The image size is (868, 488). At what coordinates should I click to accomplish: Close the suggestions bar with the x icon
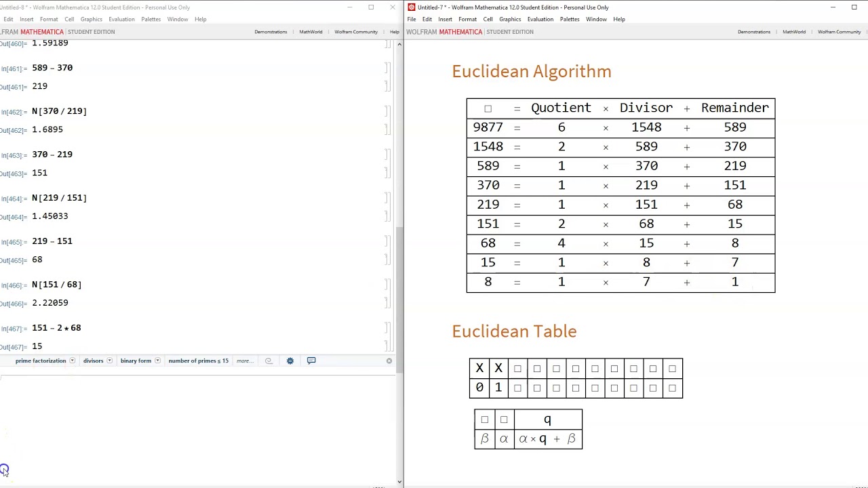coord(389,361)
